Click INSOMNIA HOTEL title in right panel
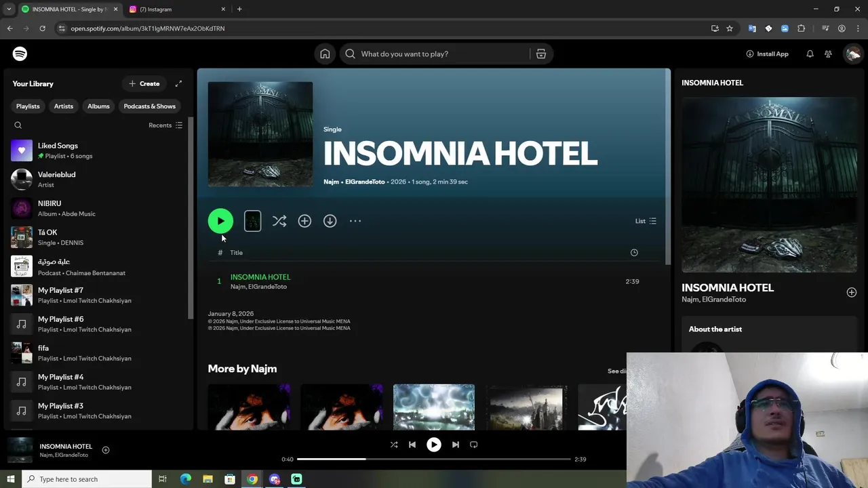 [728, 287]
